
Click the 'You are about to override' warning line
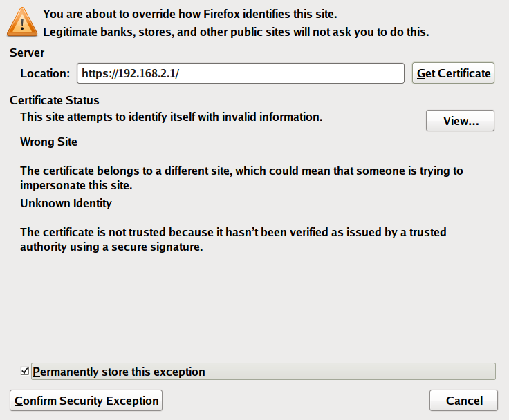point(190,14)
